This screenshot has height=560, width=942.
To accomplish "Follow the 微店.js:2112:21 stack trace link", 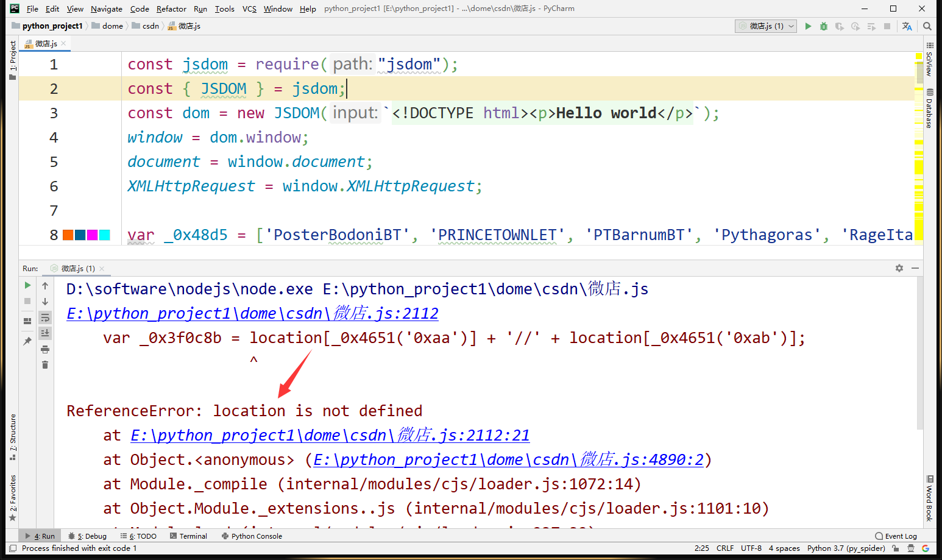I will pos(330,435).
